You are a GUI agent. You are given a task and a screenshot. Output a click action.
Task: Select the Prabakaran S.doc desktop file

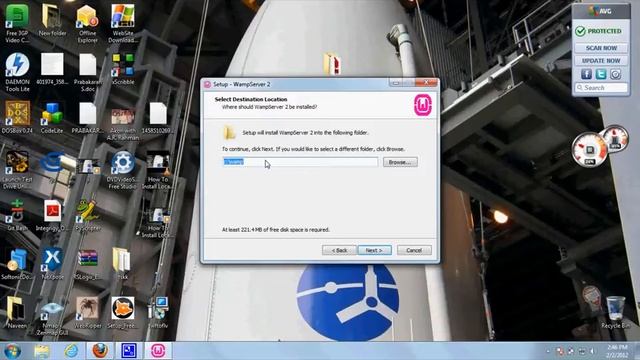pyautogui.click(x=87, y=72)
